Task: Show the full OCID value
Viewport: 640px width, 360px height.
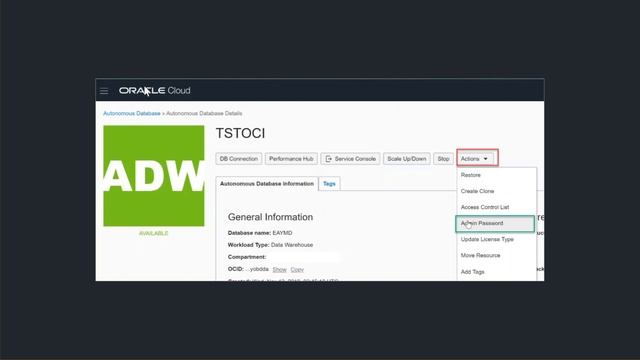Action: [x=280, y=269]
